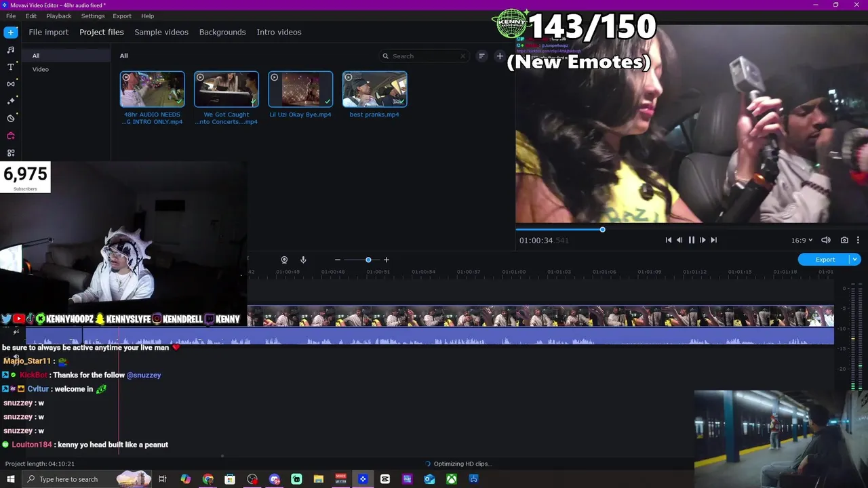The height and width of the screenshot is (488, 868).
Task: Open the File menu
Action: tap(11, 16)
